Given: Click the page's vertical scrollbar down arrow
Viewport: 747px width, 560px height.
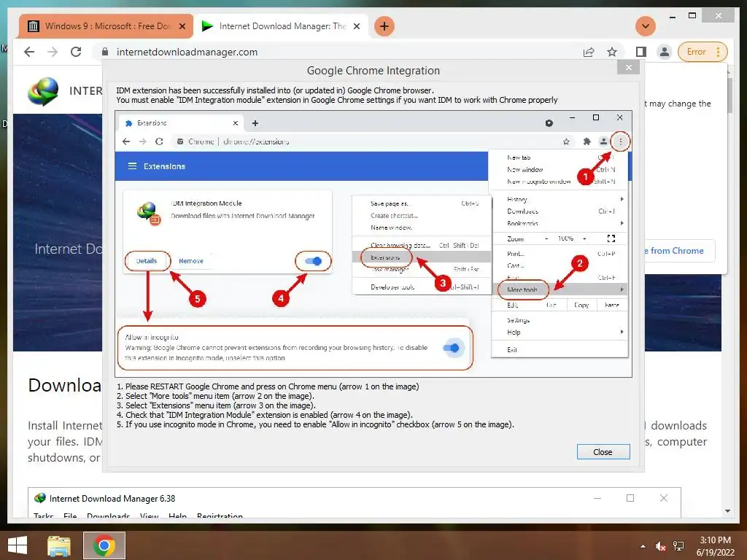Looking at the screenshot, I should point(727,511).
